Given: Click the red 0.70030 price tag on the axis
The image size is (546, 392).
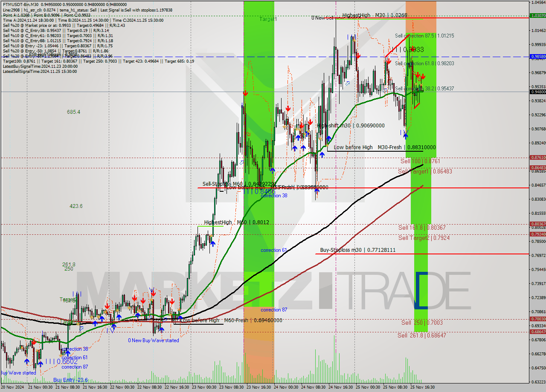Looking at the screenshot, I should click(x=537, y=319).
